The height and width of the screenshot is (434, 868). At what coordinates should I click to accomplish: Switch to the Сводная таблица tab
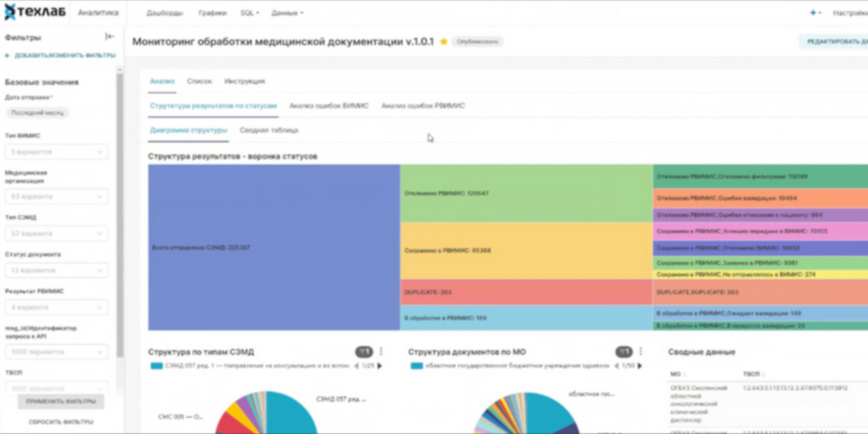pyautogui.click(x=269, y=130)
